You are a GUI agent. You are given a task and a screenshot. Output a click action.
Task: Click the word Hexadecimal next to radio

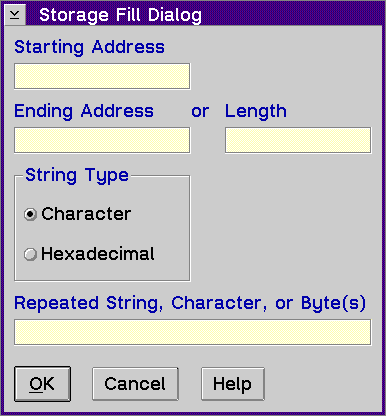pos(98,254)
